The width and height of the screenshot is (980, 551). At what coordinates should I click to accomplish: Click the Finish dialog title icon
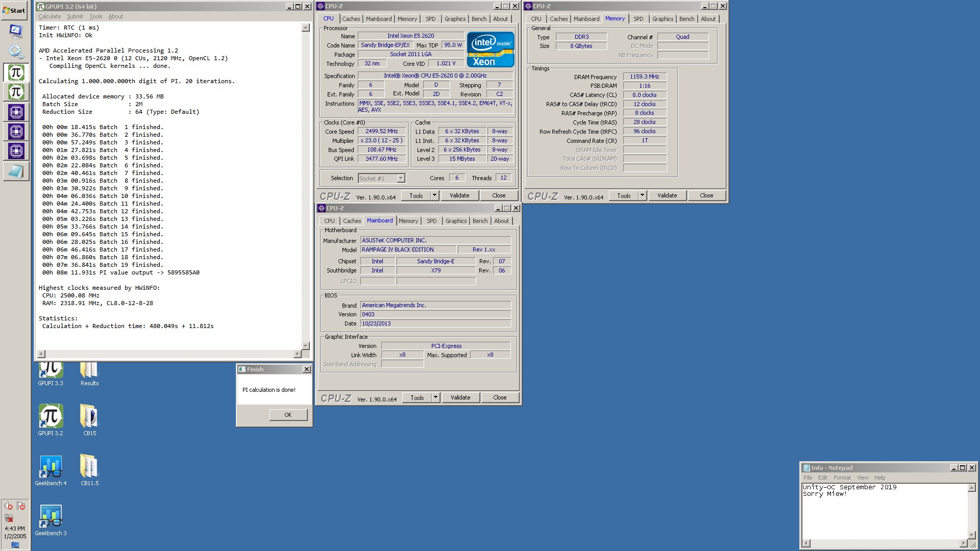pos(242,369)
